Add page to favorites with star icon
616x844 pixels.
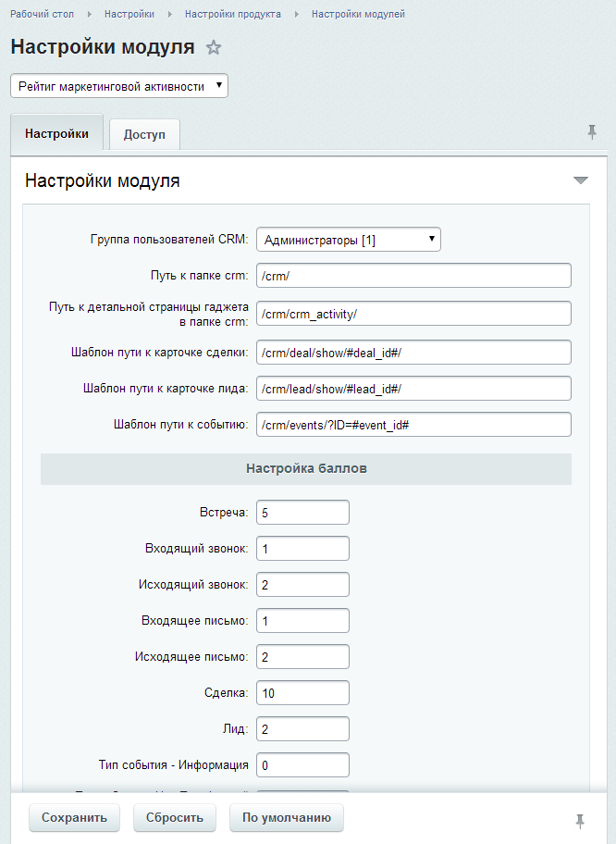(214, 48)
